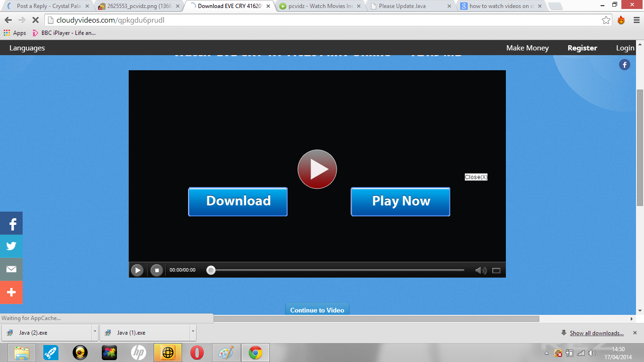Click the video seek bar handle
The height and width of the screenshot is (362, 644).
click(211, 270)
